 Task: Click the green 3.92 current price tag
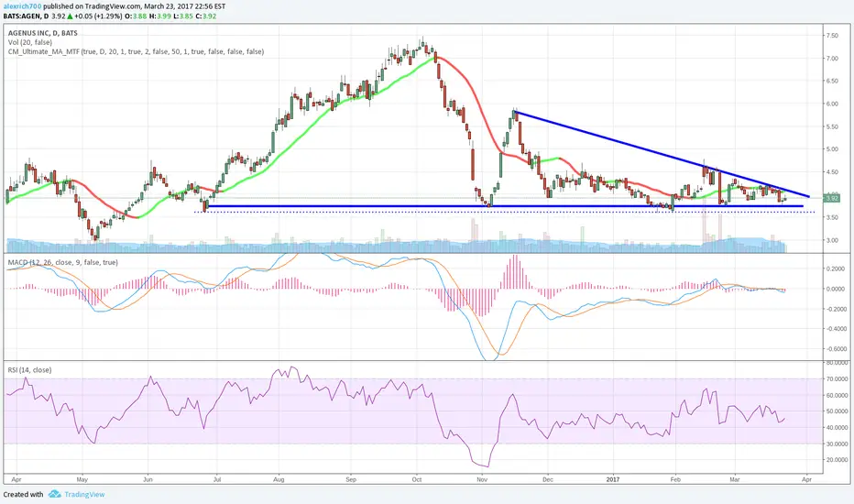pos(832,198)
